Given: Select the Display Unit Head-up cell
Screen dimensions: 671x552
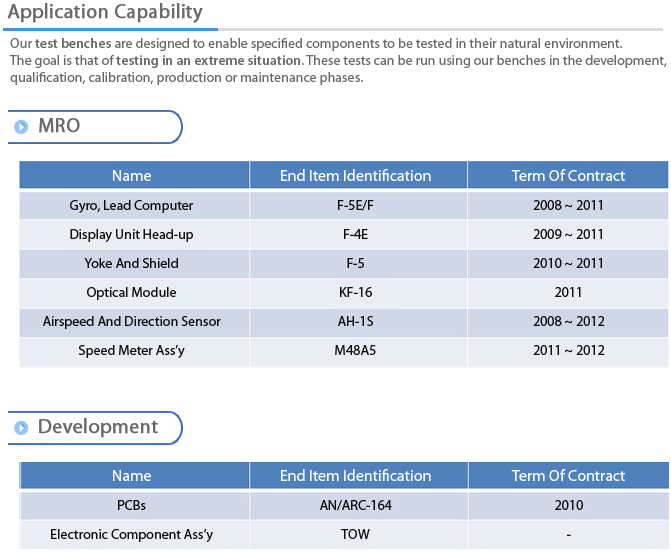Looking at the screenshot, I should pyautogui.click(x=134, y=234).
